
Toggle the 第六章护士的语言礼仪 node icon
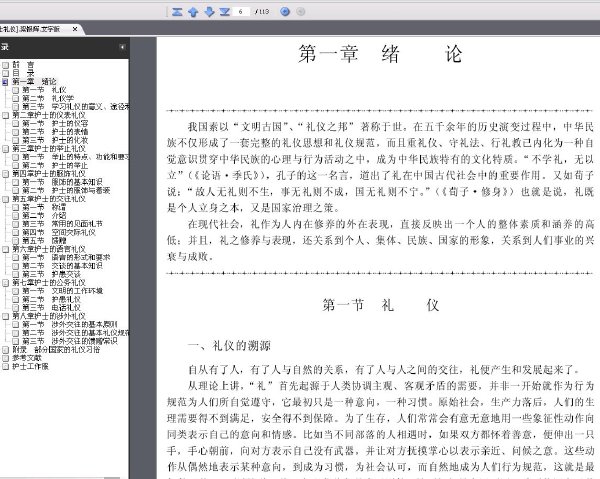pyautogui.click(x=5, y=249)
